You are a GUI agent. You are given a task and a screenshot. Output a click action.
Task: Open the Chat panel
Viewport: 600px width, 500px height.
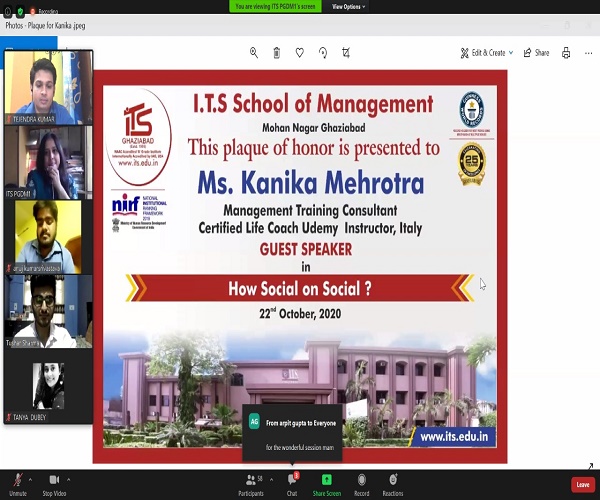coord(292,485)
